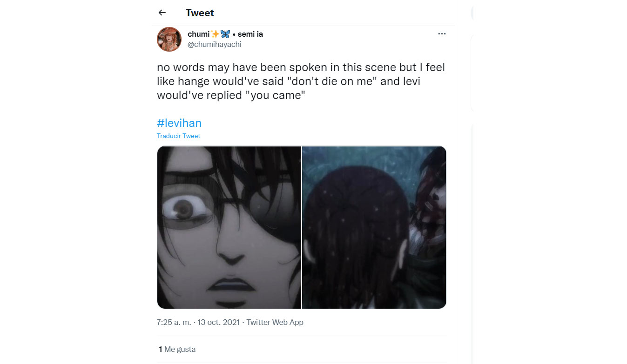Go back using the left arrow icon
Screen dimensions: 627x364
click(x=162, y=13)
